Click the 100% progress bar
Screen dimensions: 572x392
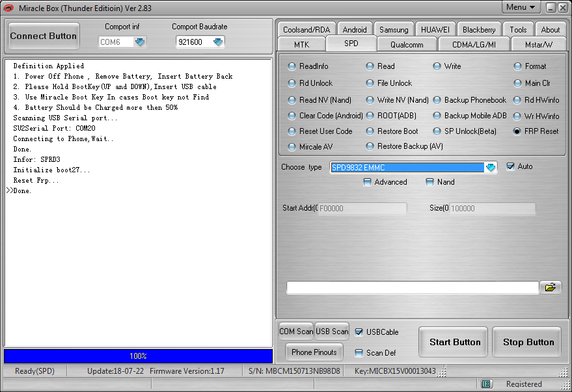138,356
